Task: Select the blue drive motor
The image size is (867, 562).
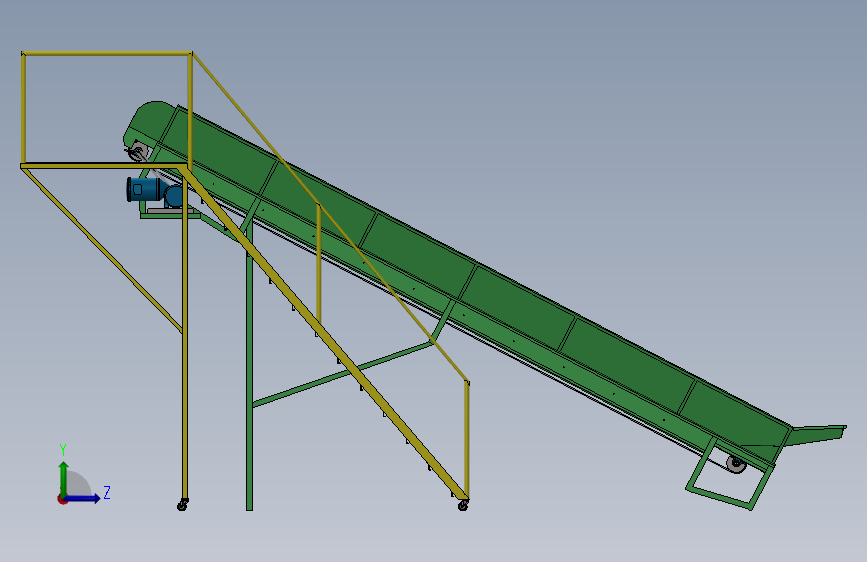Action: pyautogui.click(x=155, y=191)
